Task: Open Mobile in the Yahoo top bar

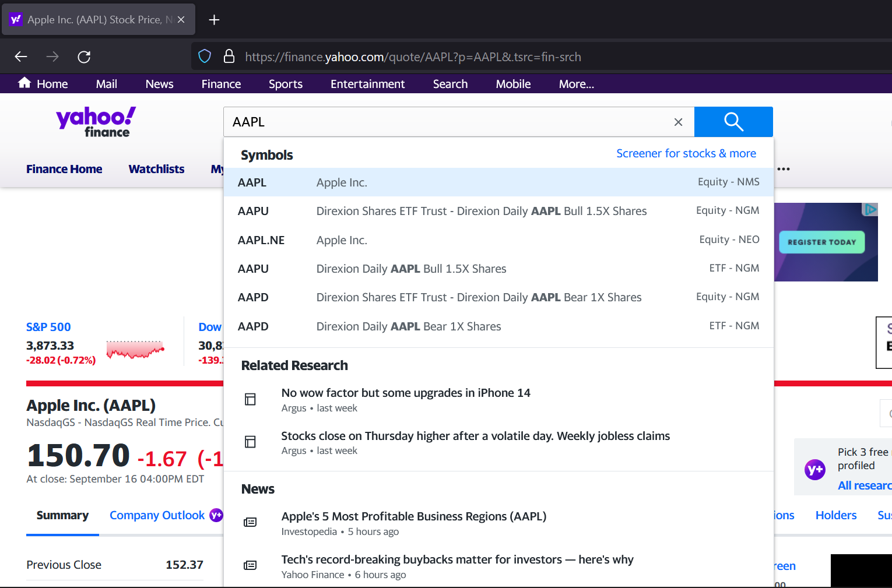Action: tap(513, 84)
